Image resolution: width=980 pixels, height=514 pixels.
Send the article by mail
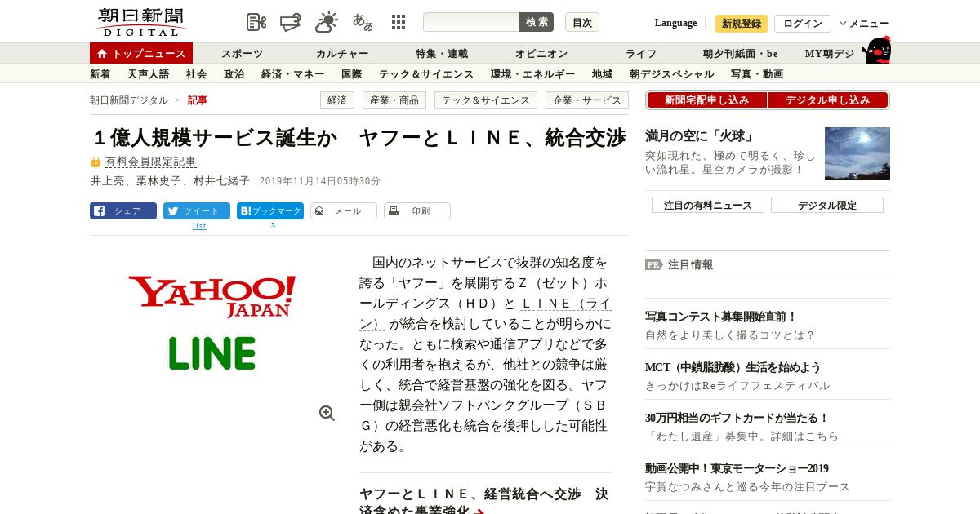click(x=344, y=211)
